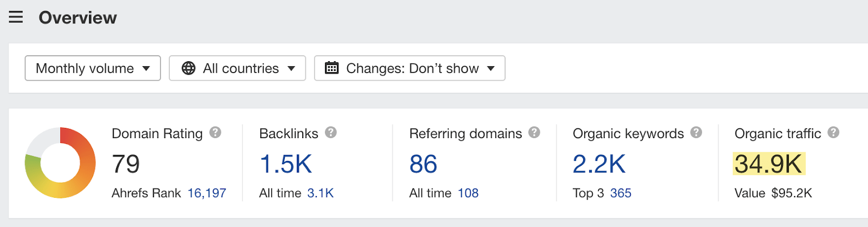Image resolution: width=868 pixels, height=227 pixels.
Task: Click the calendar icon beside Changes
Action: 331,68
